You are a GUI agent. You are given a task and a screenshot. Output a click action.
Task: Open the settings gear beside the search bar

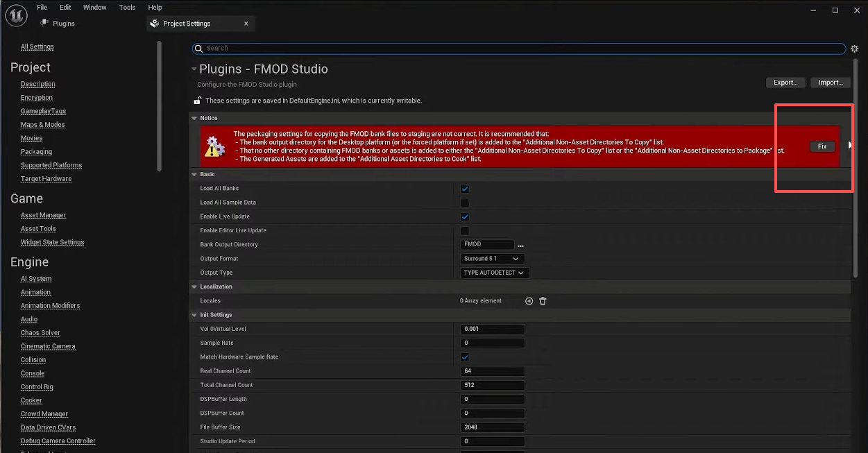pos(855,48)
